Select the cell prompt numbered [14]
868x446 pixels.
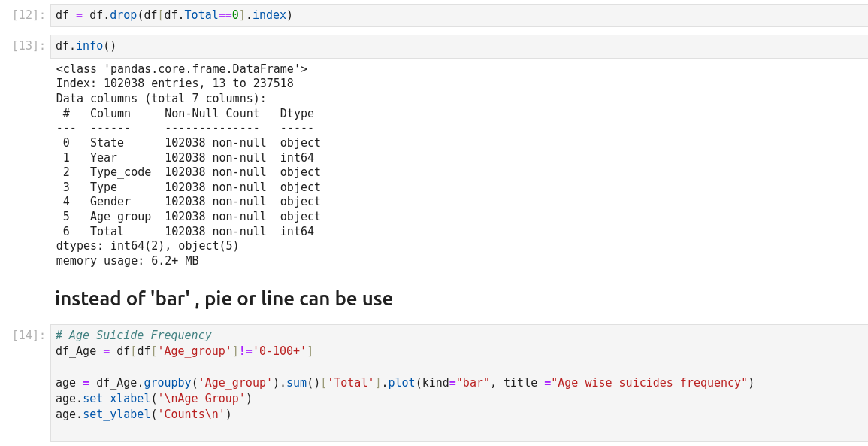(x=29, y=335)
